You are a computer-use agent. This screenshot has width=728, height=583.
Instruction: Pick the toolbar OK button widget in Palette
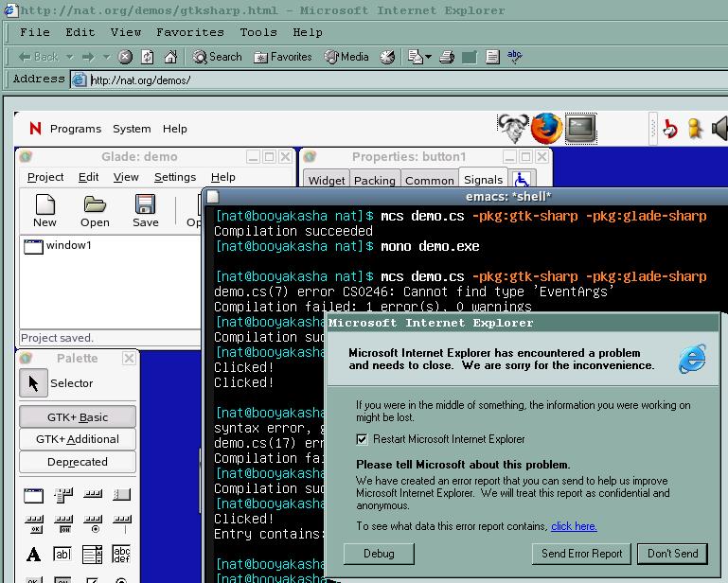pyautogui.click(x=34, y=524)
